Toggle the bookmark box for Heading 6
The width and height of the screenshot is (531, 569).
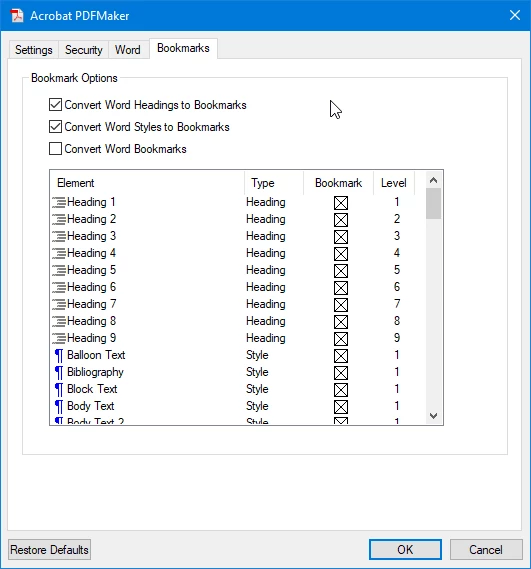[x=341, y=288]
